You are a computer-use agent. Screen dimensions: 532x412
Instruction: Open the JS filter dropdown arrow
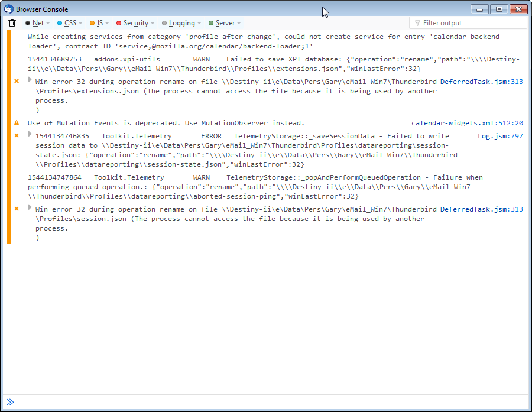[x=108, y=24]
